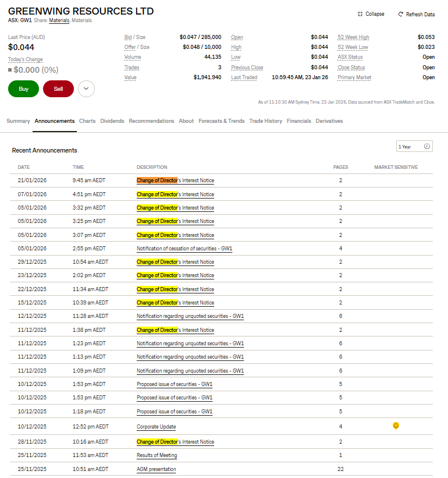Click the underlined Materials sector link
448x478 pixels.
tap(59, 20)
